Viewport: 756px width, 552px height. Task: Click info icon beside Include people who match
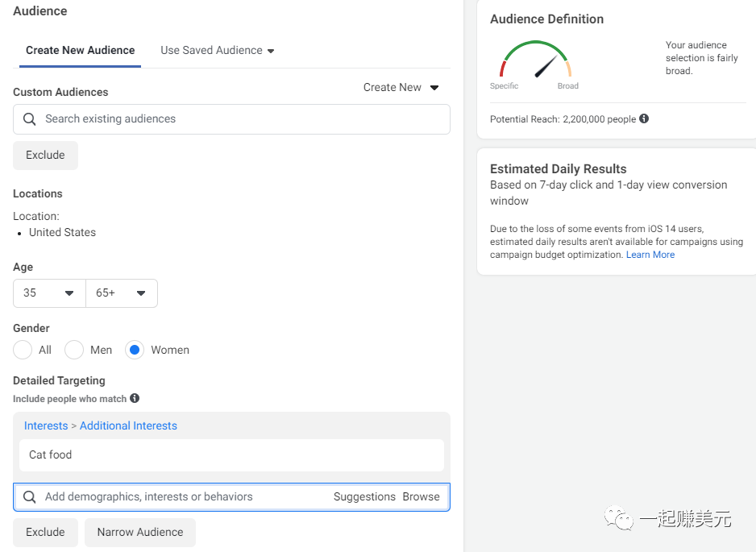(135, 398)
